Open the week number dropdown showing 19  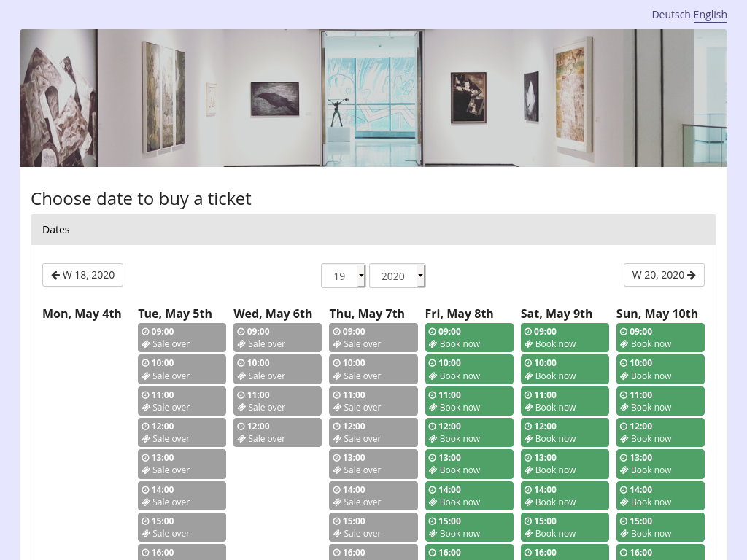point(343,276)
